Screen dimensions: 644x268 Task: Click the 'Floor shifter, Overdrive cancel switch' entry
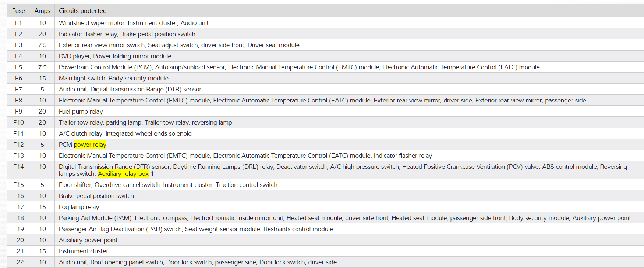point(109,185)
